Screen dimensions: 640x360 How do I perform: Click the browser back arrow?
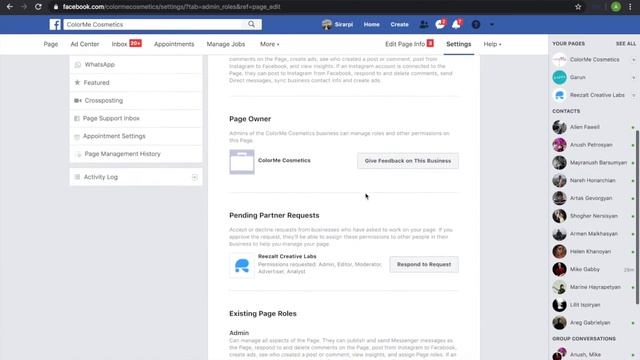10,7
